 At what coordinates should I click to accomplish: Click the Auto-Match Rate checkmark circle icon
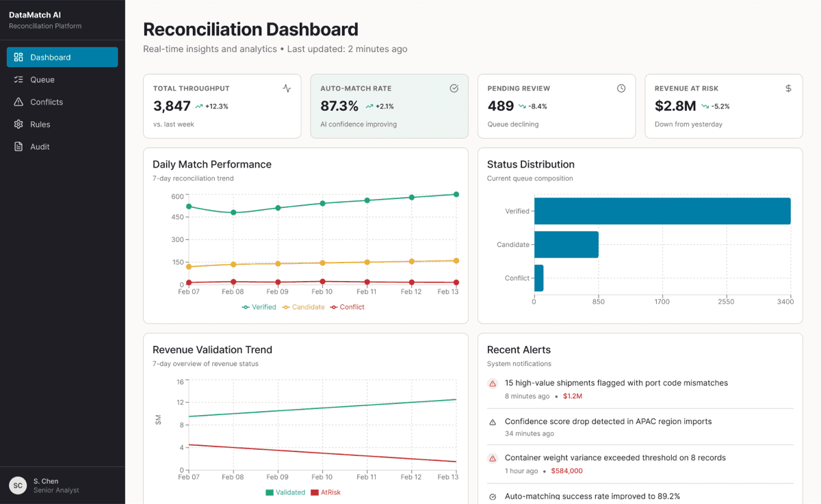[454, 88]
